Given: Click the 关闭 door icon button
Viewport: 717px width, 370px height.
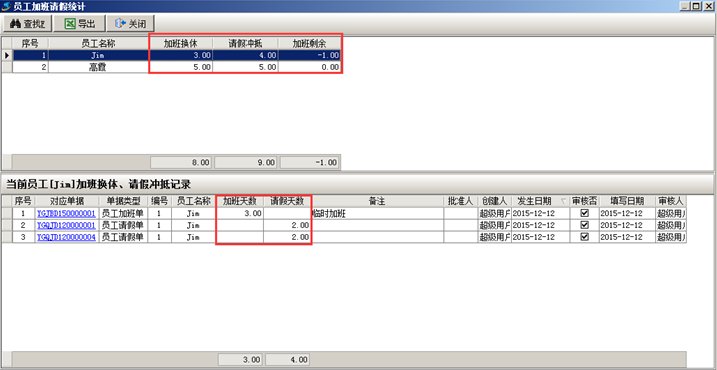Looking at the screenshot, I should 130,23.
